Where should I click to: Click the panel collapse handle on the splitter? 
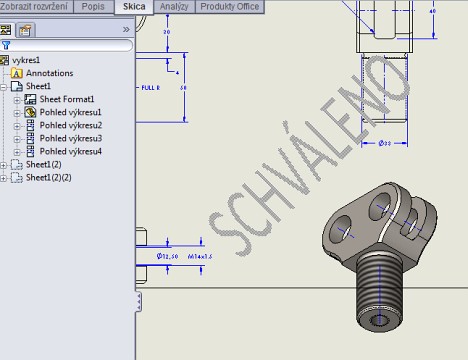click(139, 302)
